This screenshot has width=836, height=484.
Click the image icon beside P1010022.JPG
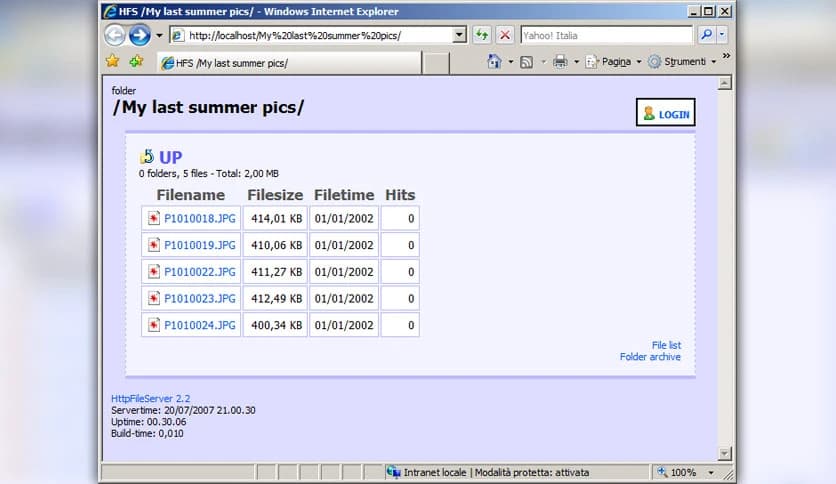[x=154, y=271]
